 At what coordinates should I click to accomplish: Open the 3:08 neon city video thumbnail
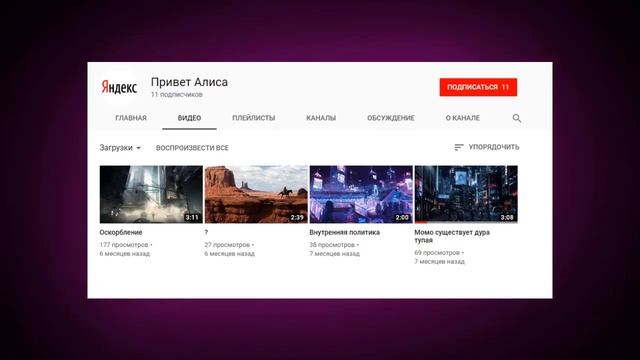pyautogui.click(x=466, y=194)
